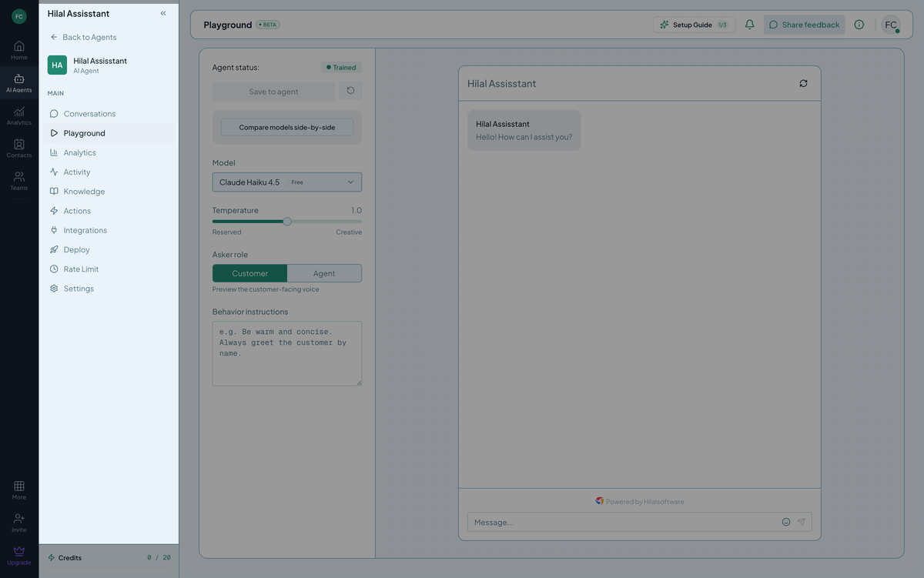Open Invite in the left rail
Viewport: 924px width, 578px height.
[x=19, y=523]
